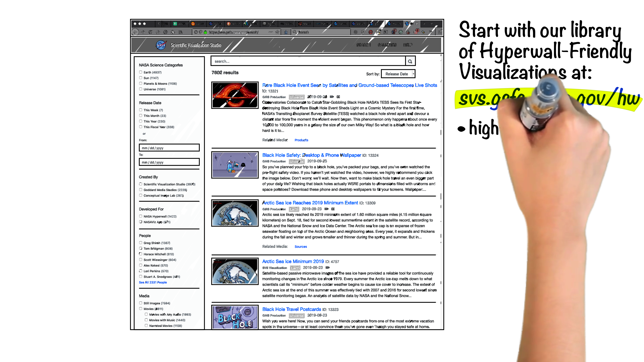Click the gear-like extension icon after search bar

point(356,32)
